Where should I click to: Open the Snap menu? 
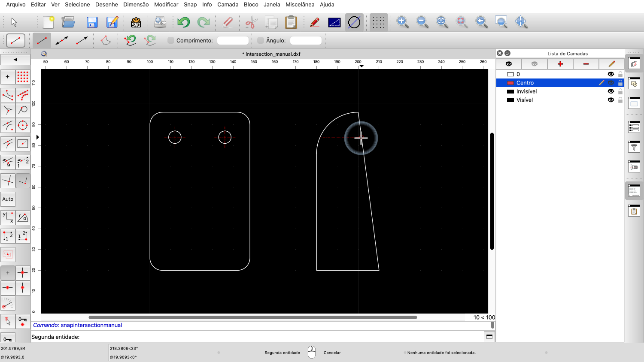[x=190, y=4]
